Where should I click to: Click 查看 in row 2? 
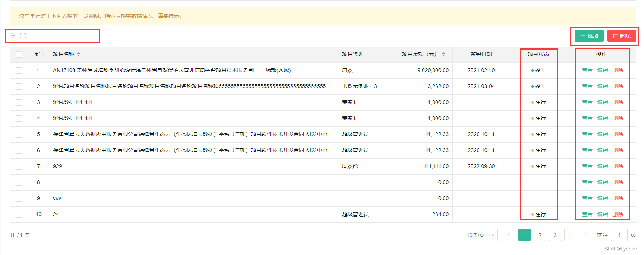pos(587,86)
